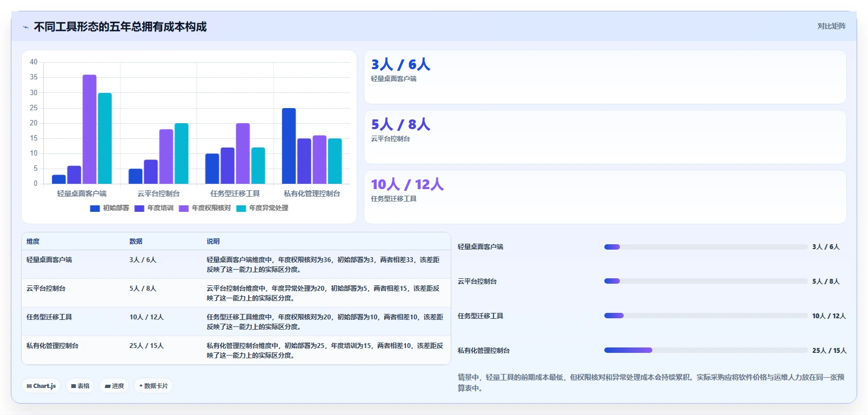
Task: Select the dark blue 初始部署 bar of 私有化管理控制台
Action: click(289, 146)
